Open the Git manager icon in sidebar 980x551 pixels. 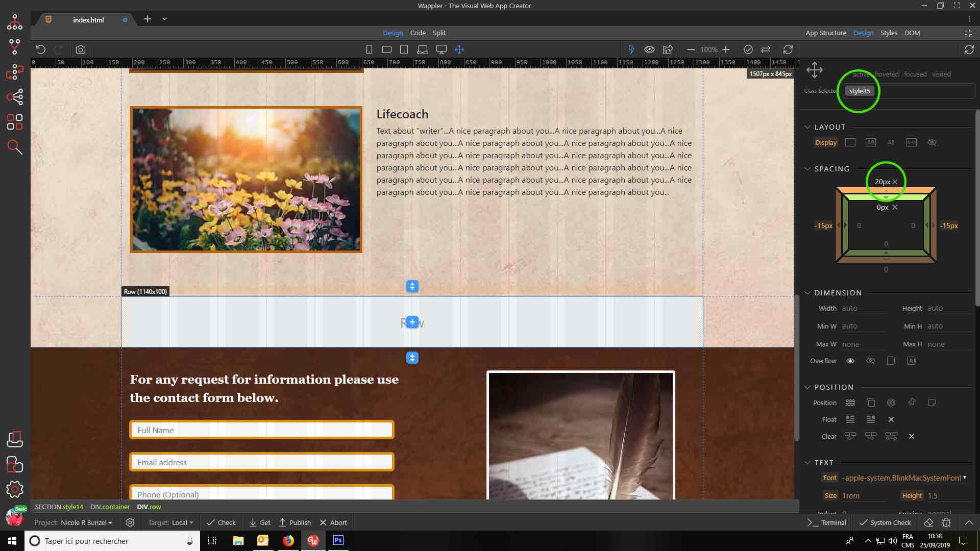coord(15,47)
